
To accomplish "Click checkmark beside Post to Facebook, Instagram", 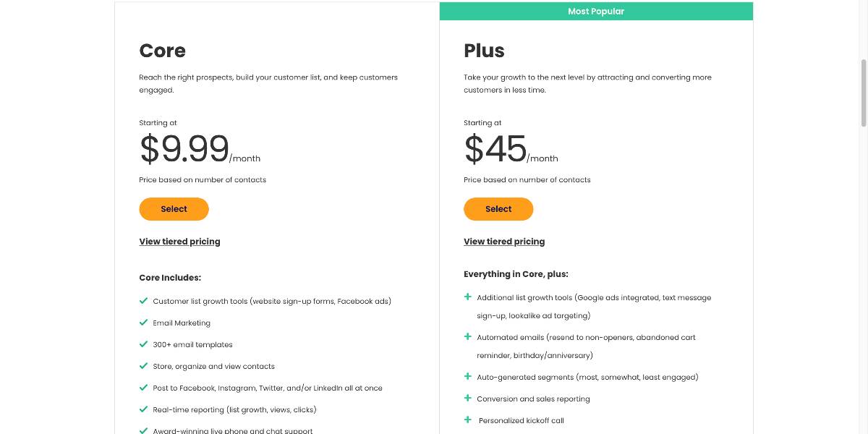I will (x=143, y=388).
